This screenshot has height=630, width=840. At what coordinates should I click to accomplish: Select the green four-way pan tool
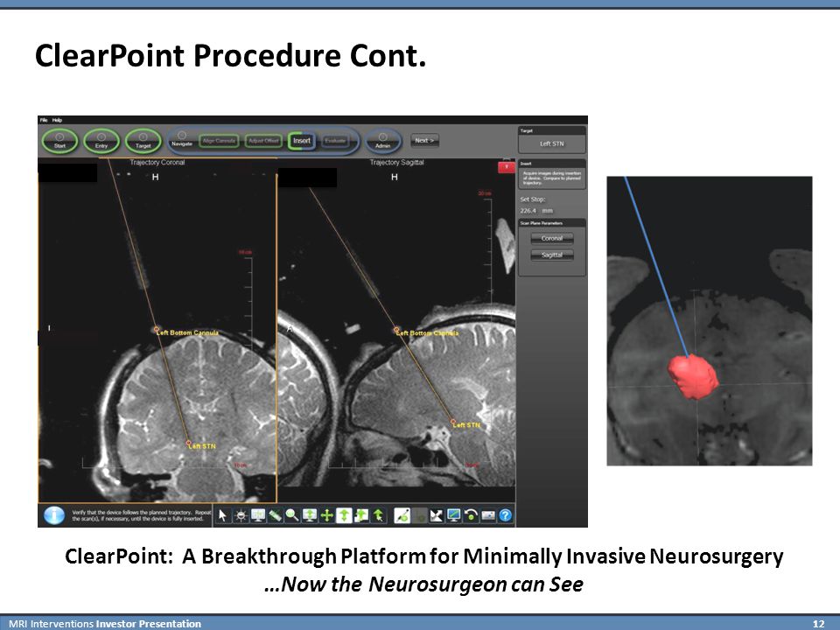[326, 515]
